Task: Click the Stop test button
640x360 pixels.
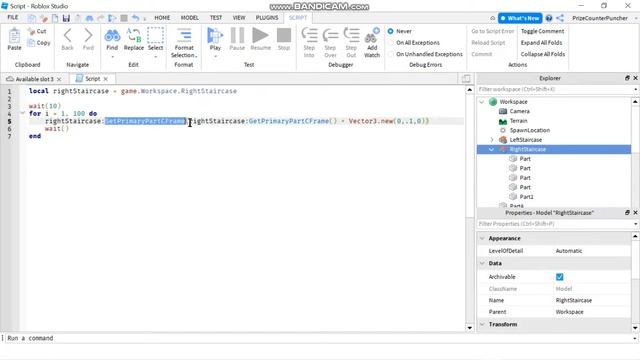Action: click(284, 36)
